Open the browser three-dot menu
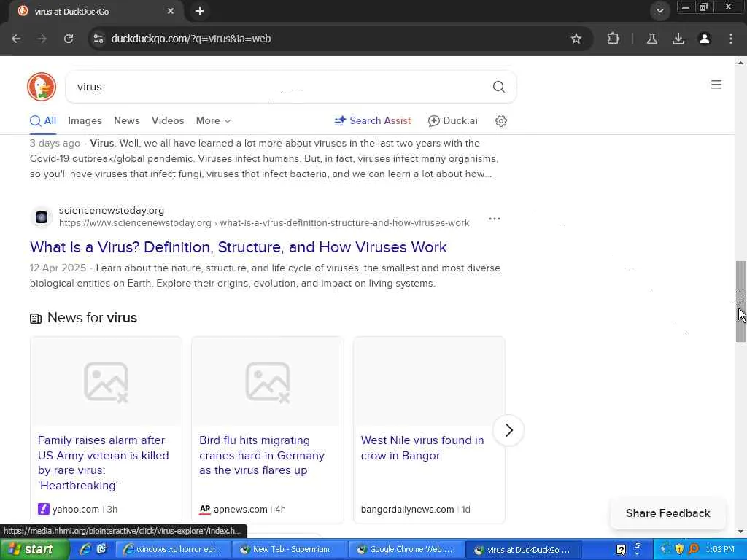The image size is (747, 560). click(x=731, y=39)
